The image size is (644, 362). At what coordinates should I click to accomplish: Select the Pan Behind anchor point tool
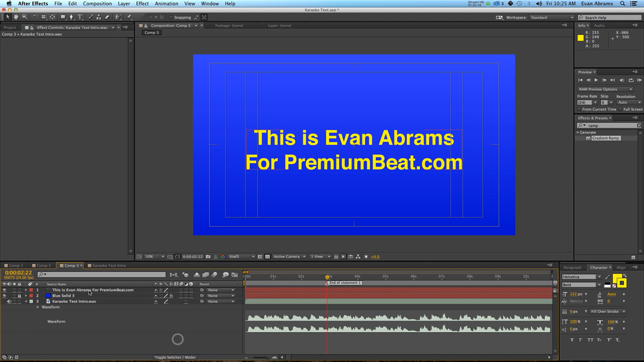click(x=52, y=17)
